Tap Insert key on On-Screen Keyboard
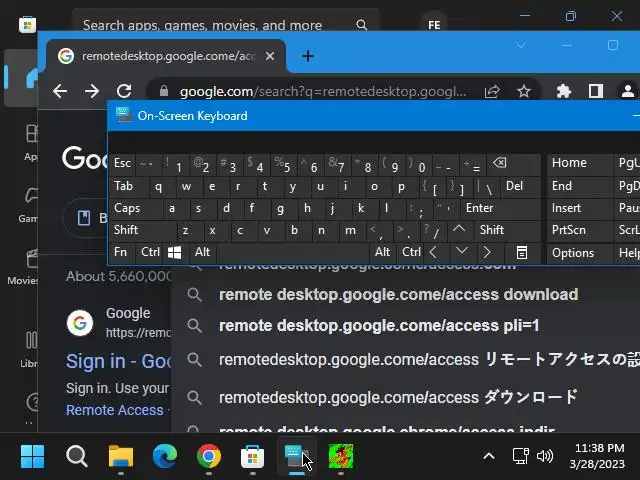This screenshot has height=480, width=640. [579, 208]
